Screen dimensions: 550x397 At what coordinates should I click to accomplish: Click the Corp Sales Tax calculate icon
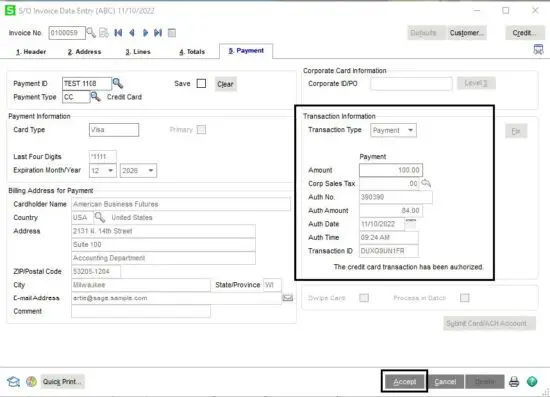point(426,183)
